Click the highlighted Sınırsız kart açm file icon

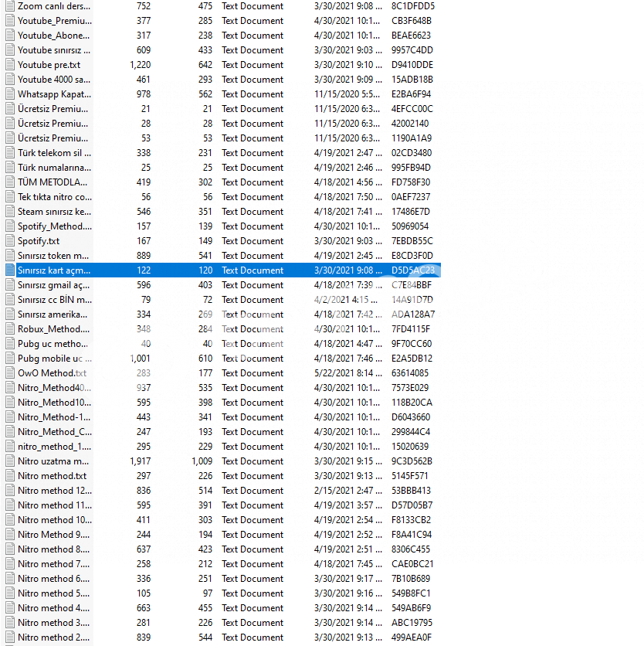pyautogui.click(x=10, y=270)
